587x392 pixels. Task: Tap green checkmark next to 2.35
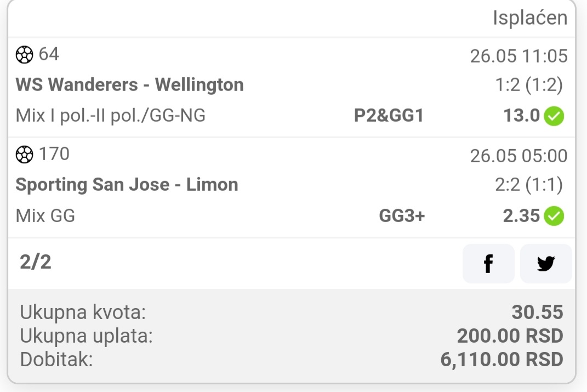[x=554, y=216]
